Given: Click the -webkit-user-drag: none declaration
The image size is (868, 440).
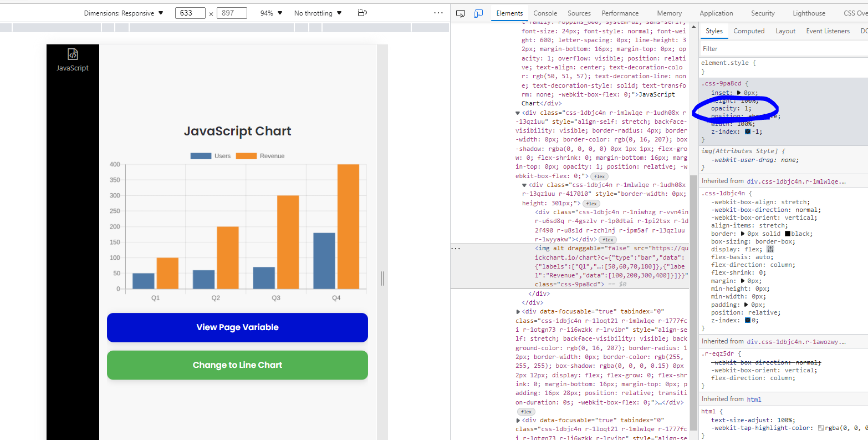Looking at the screenshot, I should 755,160.
